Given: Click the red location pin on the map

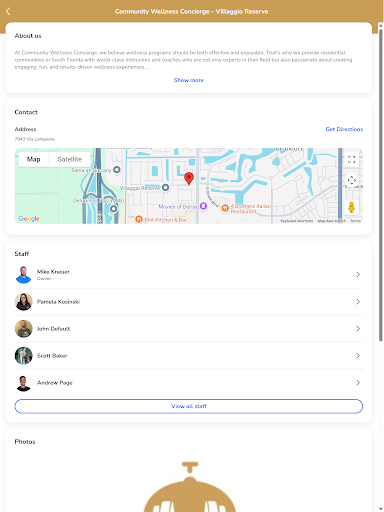Looking at the screenshot, I should click(189, 178).
